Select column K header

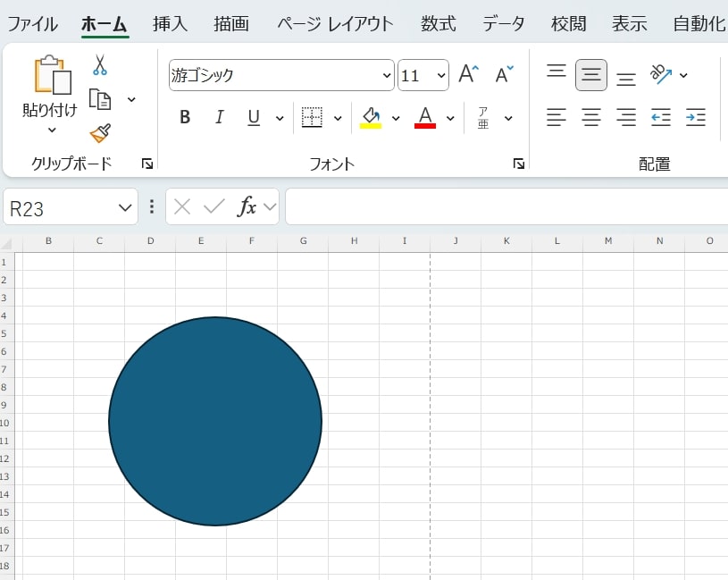(506, 241)
